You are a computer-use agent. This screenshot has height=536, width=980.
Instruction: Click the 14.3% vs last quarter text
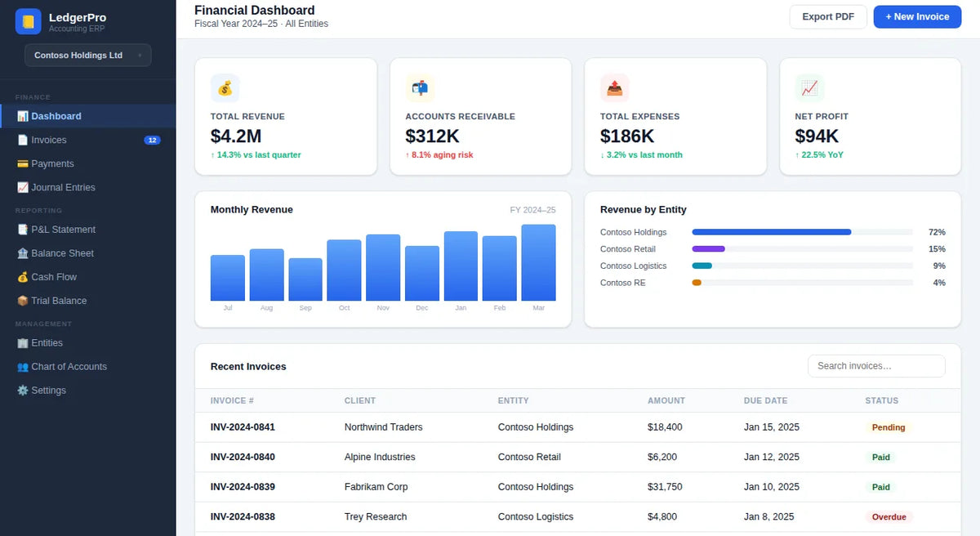(x=256, y=155)
